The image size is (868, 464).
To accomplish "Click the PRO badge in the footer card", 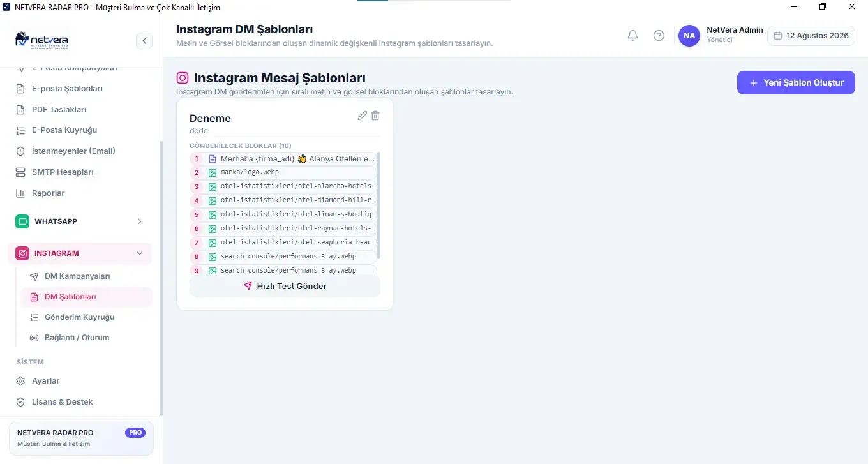I will coord(135,433).
